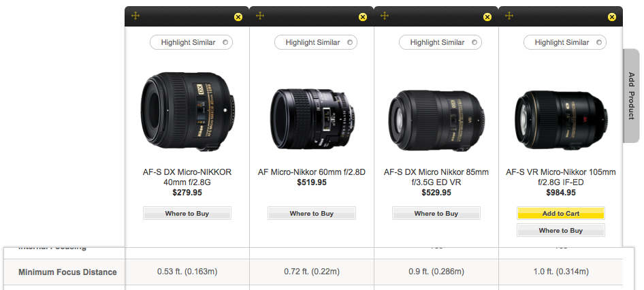Open the 40mm Micro-NIKKOR lens image
644x290 pixels.
pos(187,112)
